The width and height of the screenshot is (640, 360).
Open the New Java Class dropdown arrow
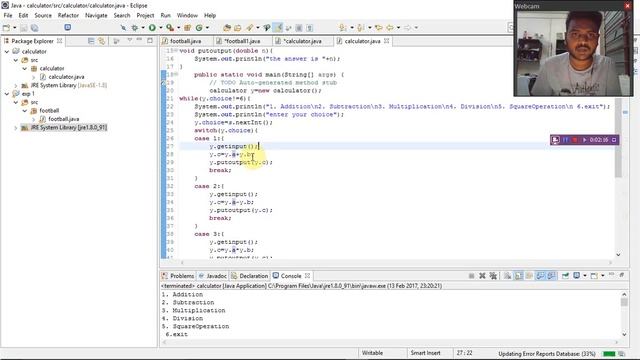click(207, 28)
